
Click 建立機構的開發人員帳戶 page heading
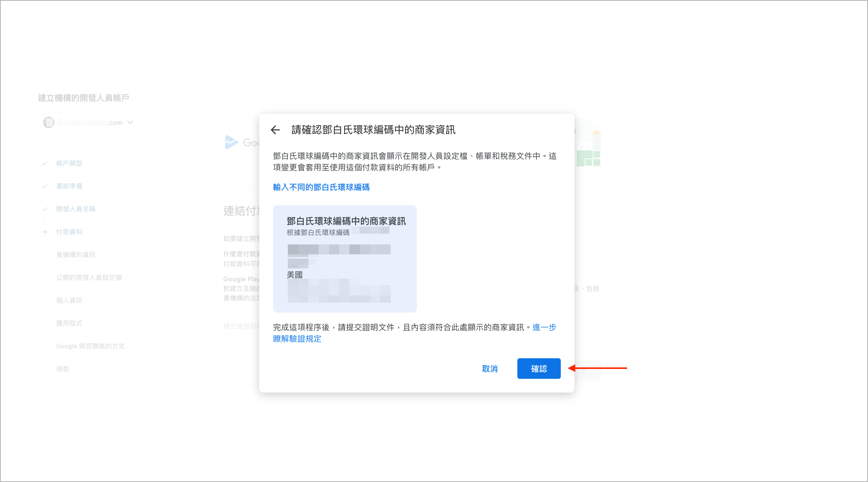point(84,98)
